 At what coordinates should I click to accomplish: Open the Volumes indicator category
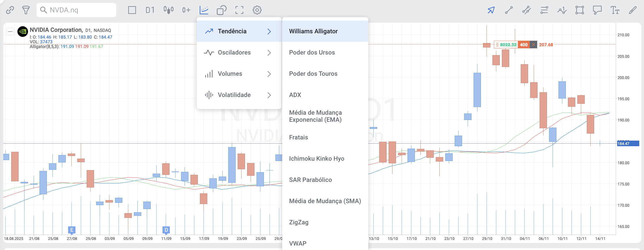(239, 74)
